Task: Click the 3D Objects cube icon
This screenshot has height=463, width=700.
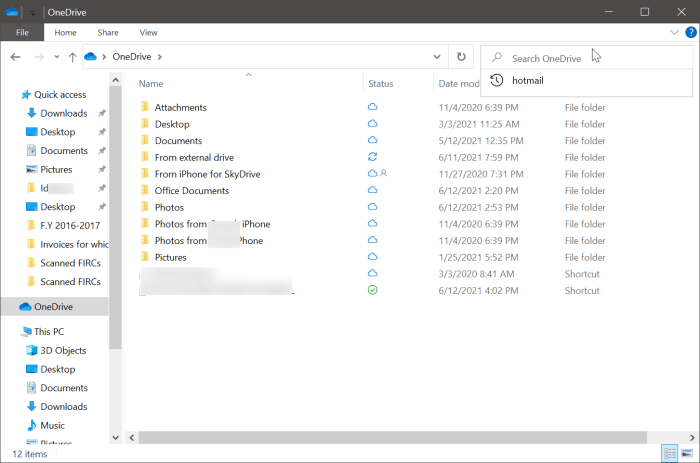Action: tap(31, 350)
